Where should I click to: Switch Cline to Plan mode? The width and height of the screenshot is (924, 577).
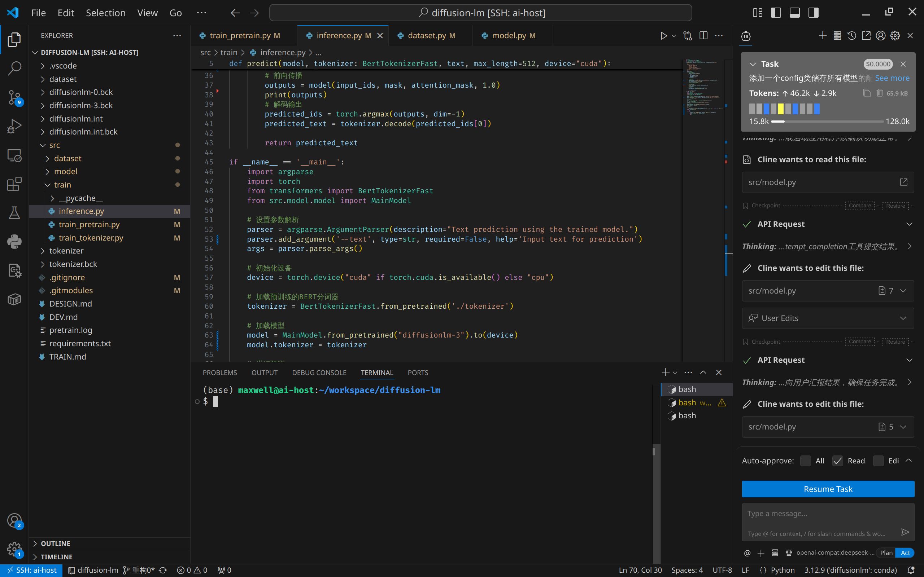click(886, 553)
